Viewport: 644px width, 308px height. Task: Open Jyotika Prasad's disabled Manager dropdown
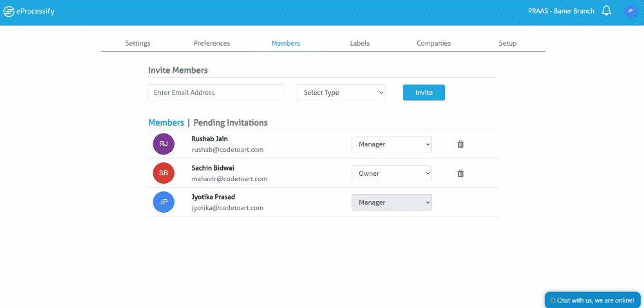coord(392,202)
